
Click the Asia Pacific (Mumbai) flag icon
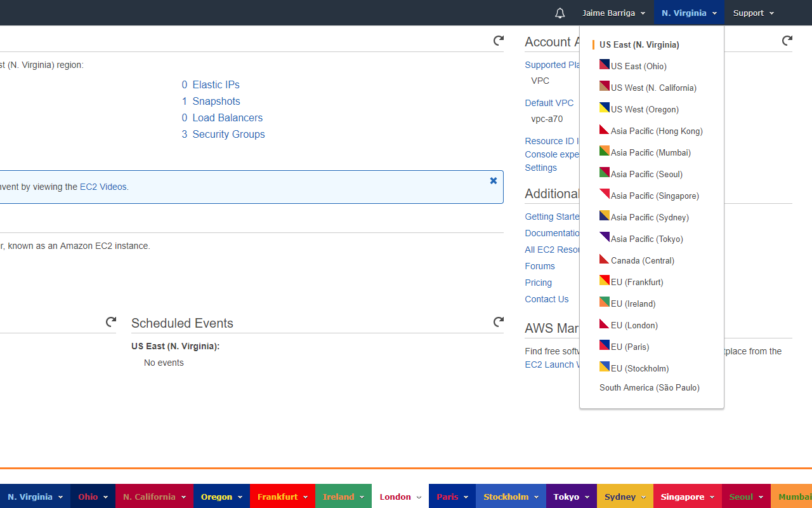click(x=605, y=151)
